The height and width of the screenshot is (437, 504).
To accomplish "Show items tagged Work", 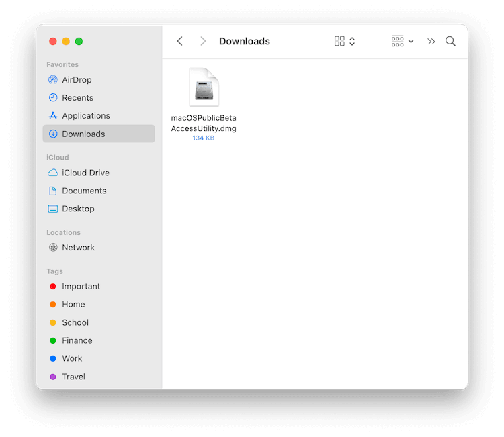I will pyautogui.click(x=72, y=359).
